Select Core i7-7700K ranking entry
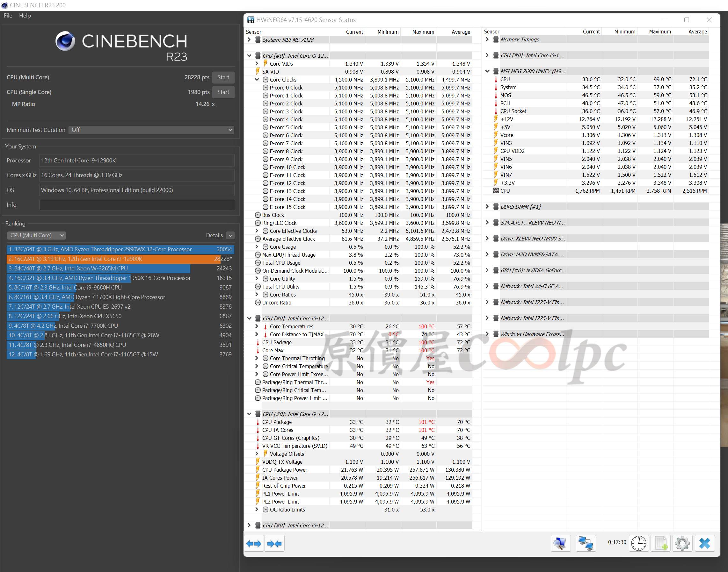 pos(120,326)
